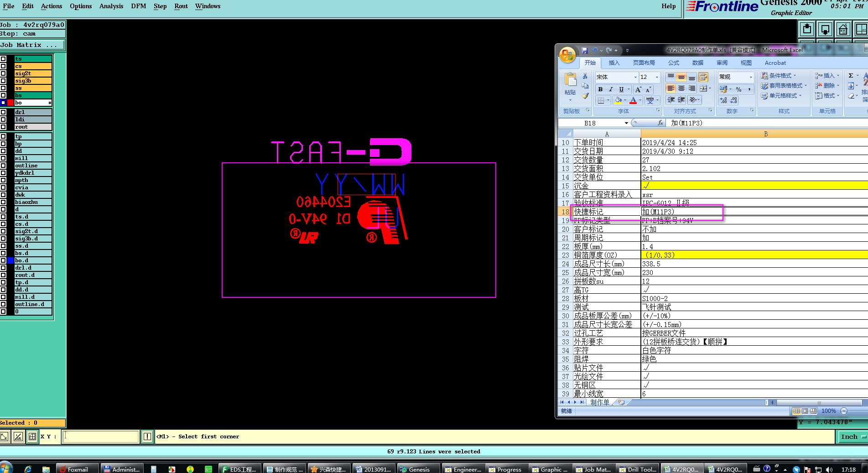Screen dimensions: 868x473
Task: Undo the last action in Excel
Action: pyautogui.click(x=594, y=50)
